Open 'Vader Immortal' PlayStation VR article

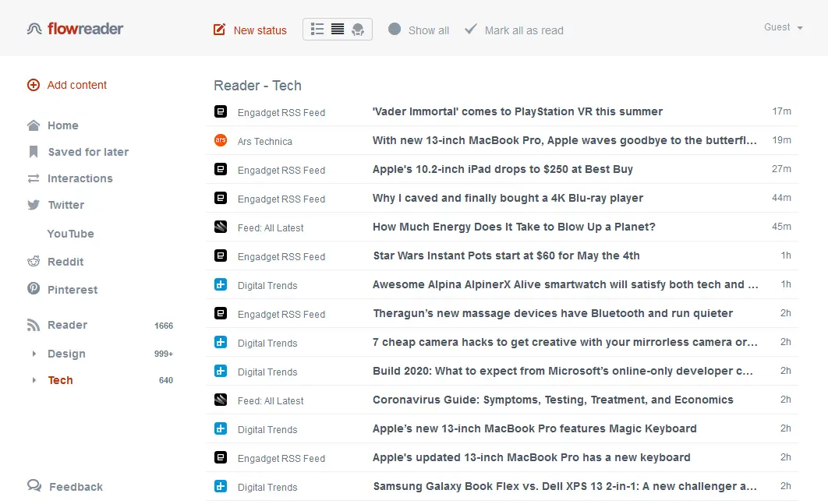(x=518, y=111)
